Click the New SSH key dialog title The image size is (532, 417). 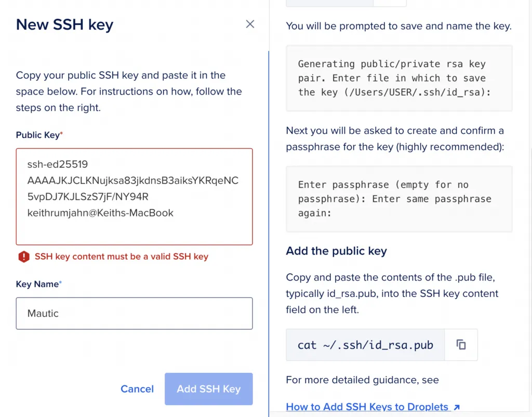tap(64, 24)
